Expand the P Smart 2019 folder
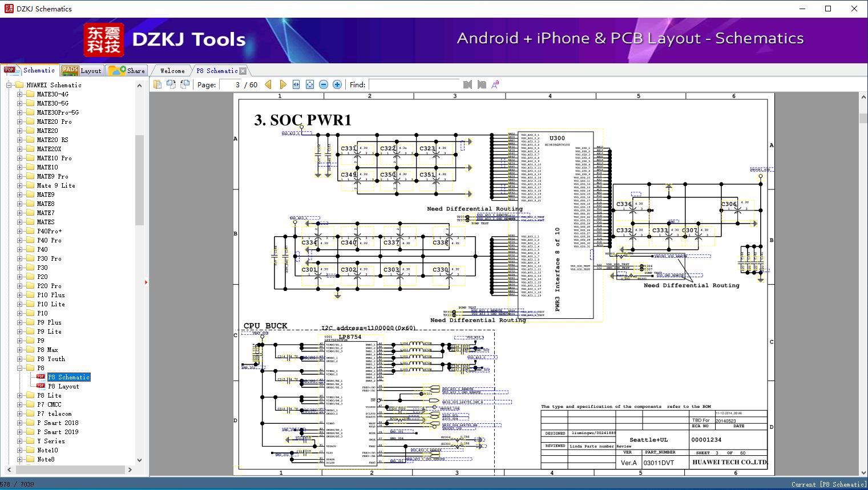This screenshot has height=490, width=868. 20,432
